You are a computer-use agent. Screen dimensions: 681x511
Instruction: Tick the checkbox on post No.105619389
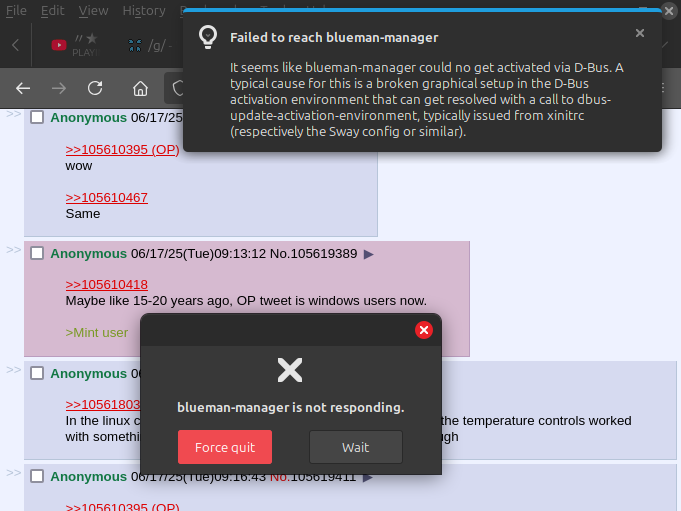click(x=37, y=253)
